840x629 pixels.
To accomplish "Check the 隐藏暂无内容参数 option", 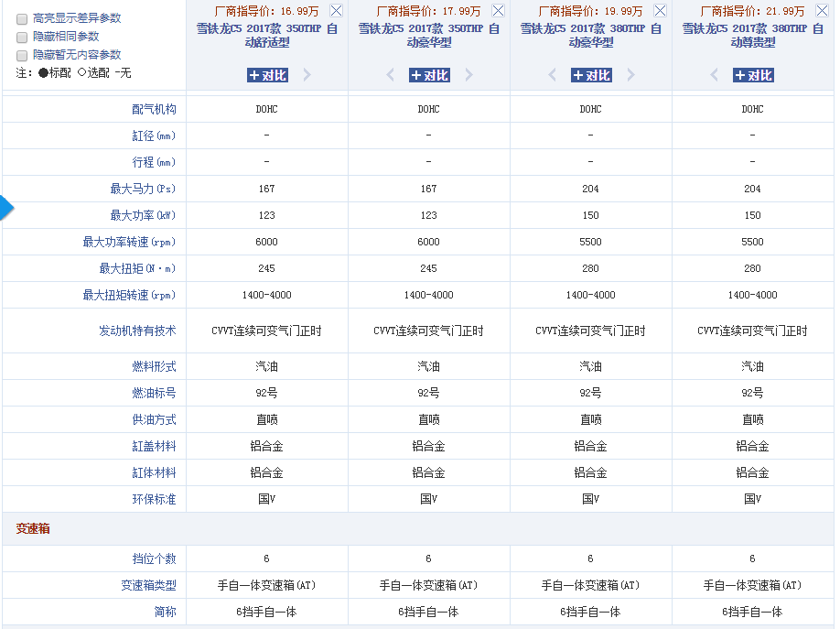I will pos(22,56).
